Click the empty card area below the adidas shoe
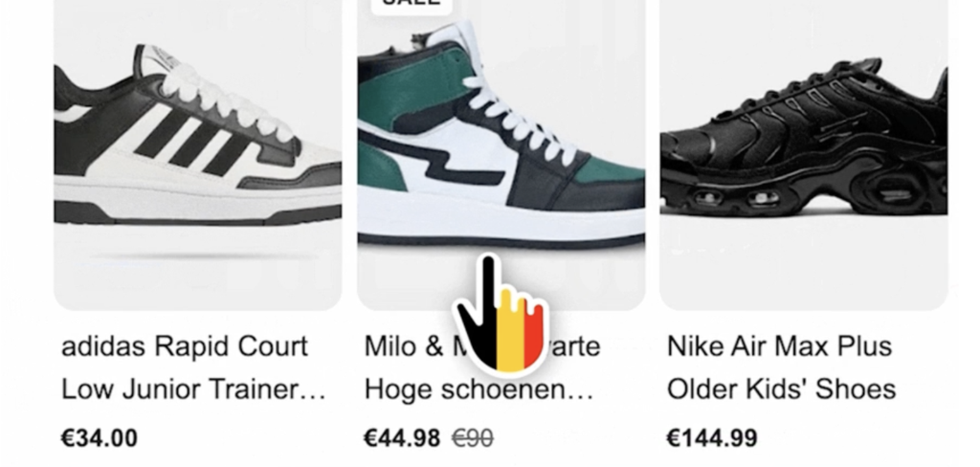Viewport: 980px width, 467px height. click(x=197, y=275)
